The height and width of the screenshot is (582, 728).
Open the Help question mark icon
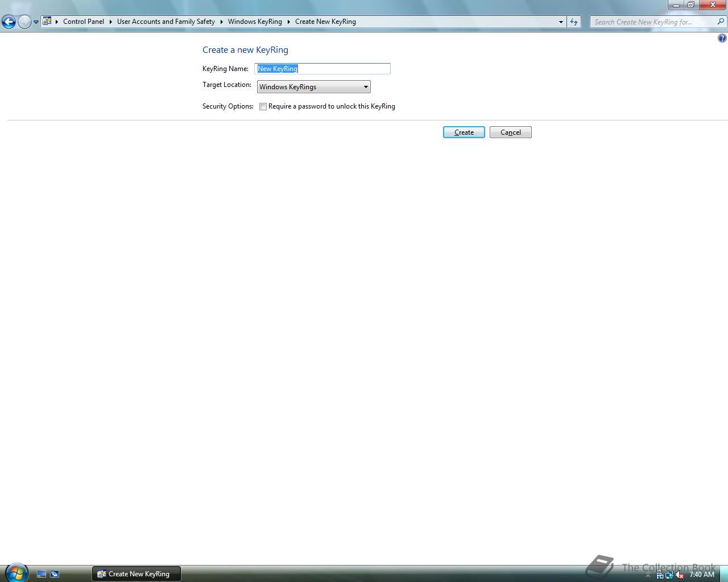click(x=722, y=38)
